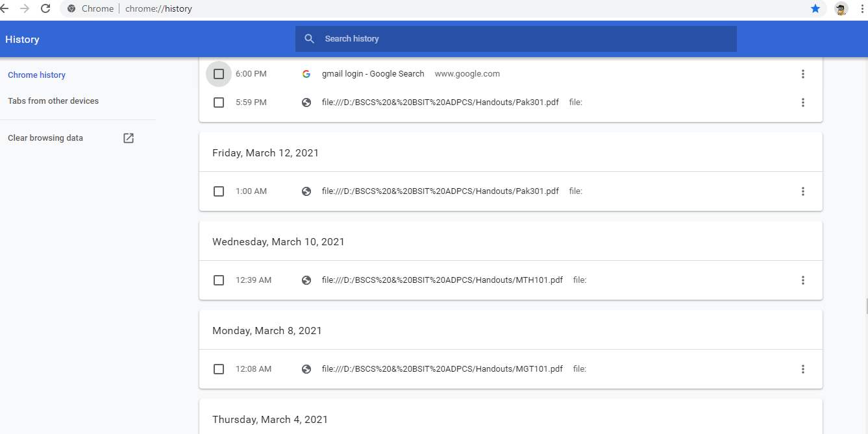Image resolution: width=868 pixels, height=434 pixels.
Task: Click the bookmark star icon
Action: [x=815, y=8]
